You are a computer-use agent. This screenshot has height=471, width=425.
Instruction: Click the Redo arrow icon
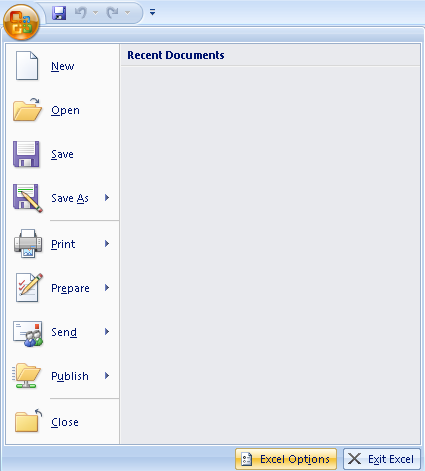(x=113, y=13)
